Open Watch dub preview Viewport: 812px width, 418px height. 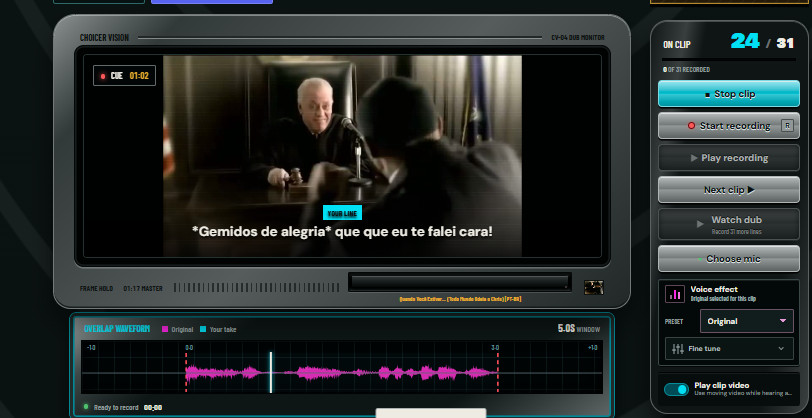(x=729, y=224)
